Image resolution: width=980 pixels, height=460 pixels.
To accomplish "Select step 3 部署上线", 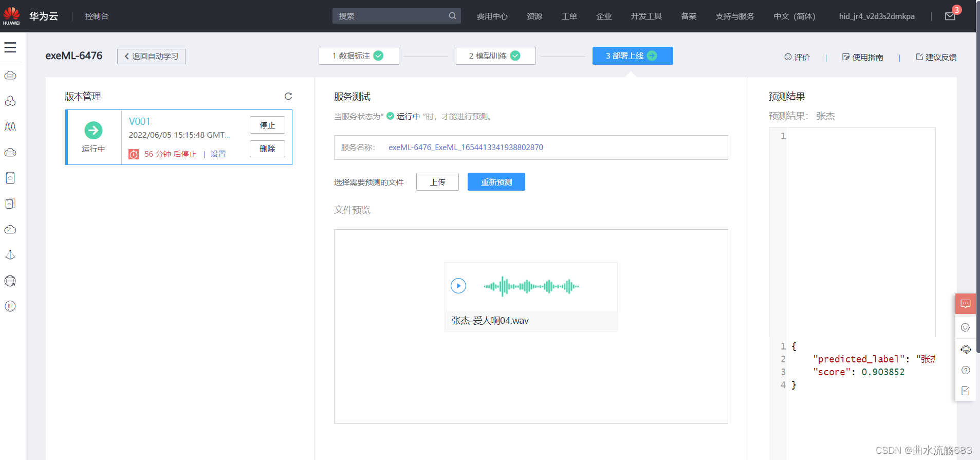I will click(633, 56).
